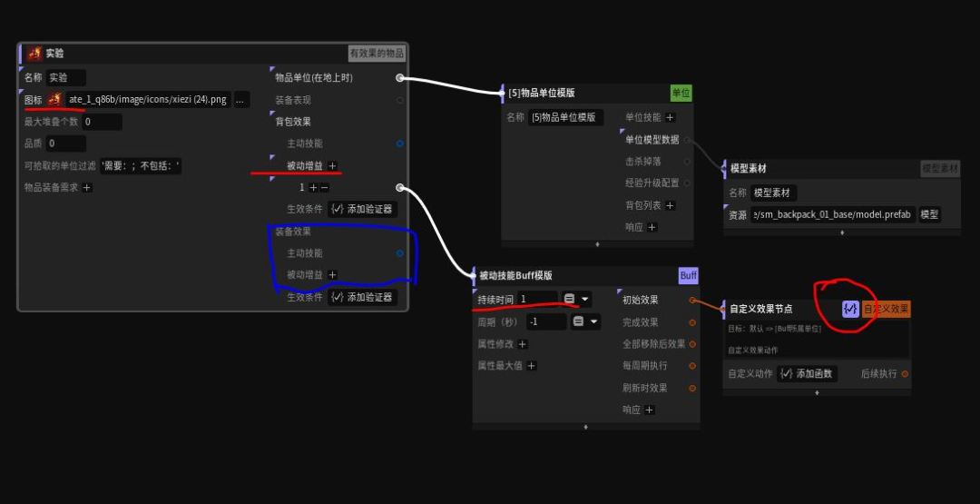Click the [5]物品单位模版 名称 field
980x504 pixels.
(565, 117)
